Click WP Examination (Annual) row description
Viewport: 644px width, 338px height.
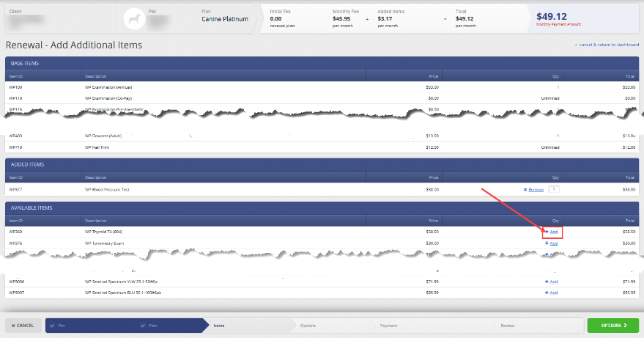[108, 87]
